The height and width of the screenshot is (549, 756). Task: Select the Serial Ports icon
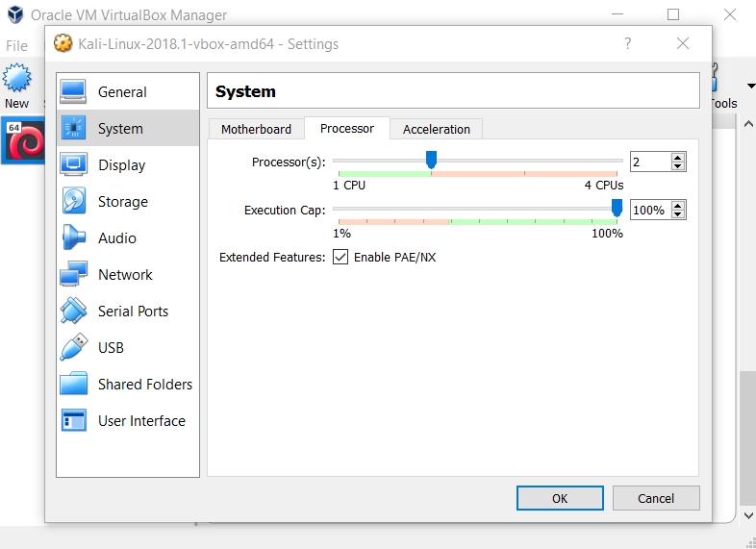tap(74, 312)
